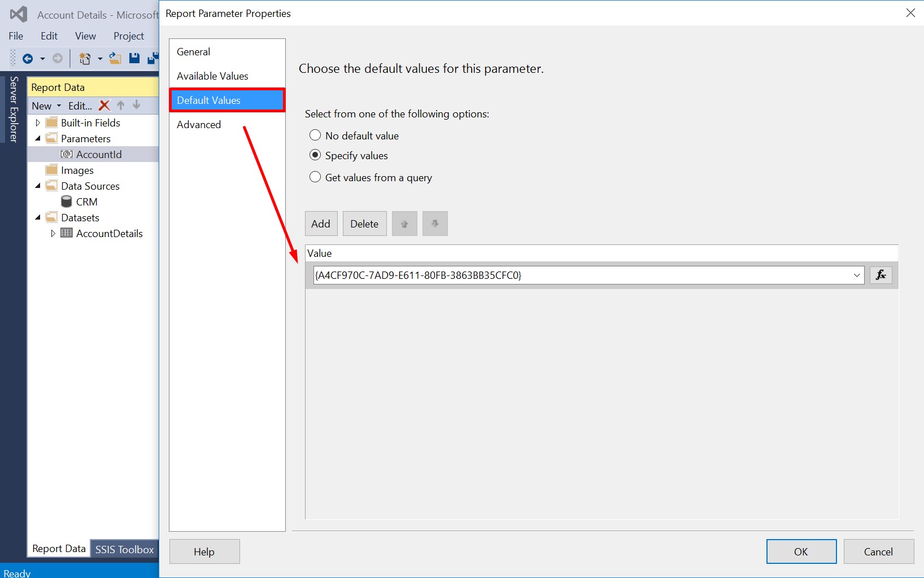This screenshot has height=578, width=924.
Task: Choose Get values from a query
Action: coord(315,177)
